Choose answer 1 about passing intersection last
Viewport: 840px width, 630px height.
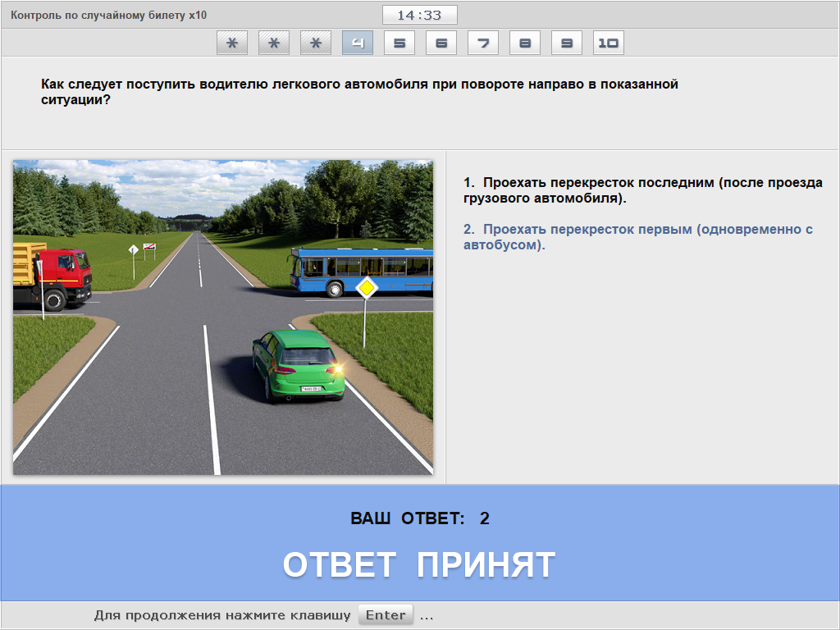642,190
